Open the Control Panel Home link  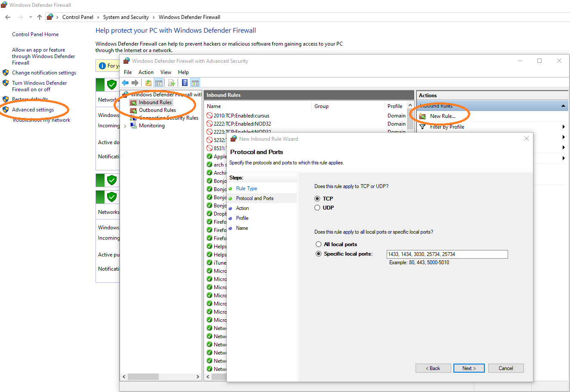[x=35, y=34]
